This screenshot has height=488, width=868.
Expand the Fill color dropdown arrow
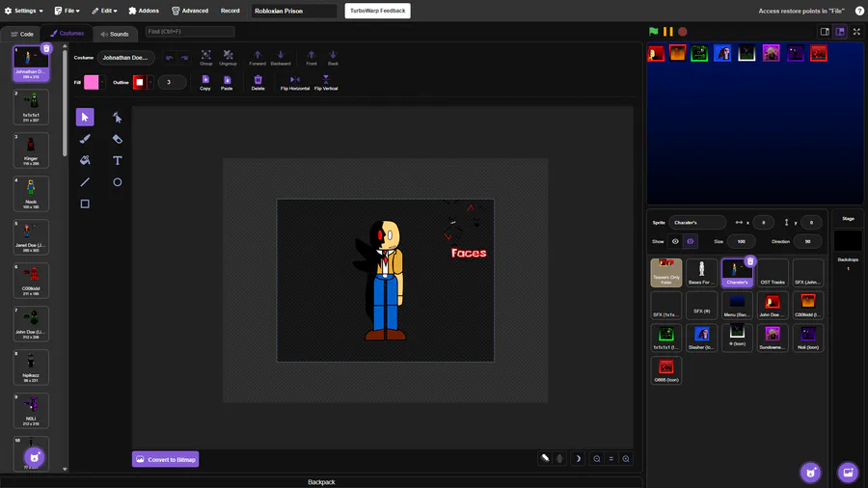click(102, 82)
